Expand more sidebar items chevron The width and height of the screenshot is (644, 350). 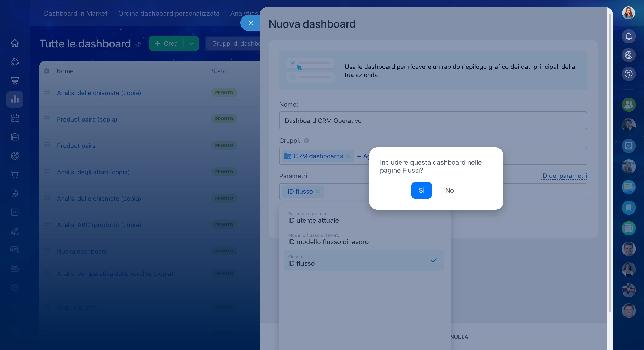(x=15, y=307)
